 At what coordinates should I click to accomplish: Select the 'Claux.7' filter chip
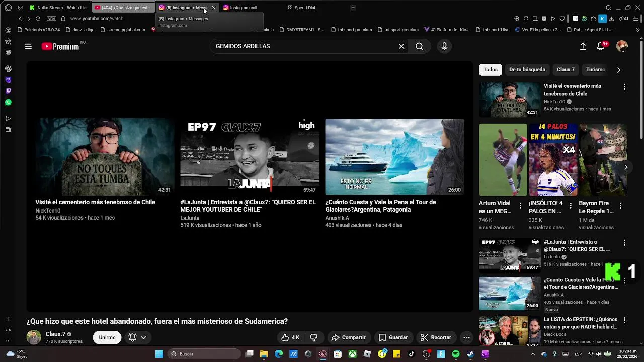(x=566, y=70)
